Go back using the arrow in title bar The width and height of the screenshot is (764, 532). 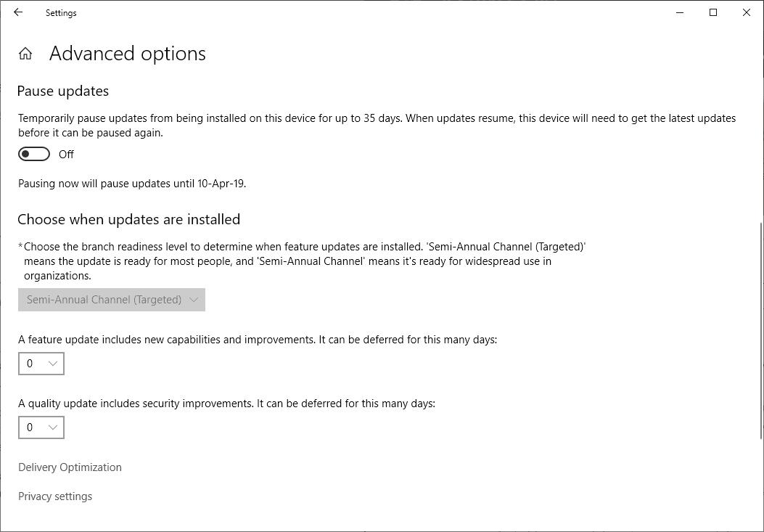pyautogui.click(x=18, y=12)
